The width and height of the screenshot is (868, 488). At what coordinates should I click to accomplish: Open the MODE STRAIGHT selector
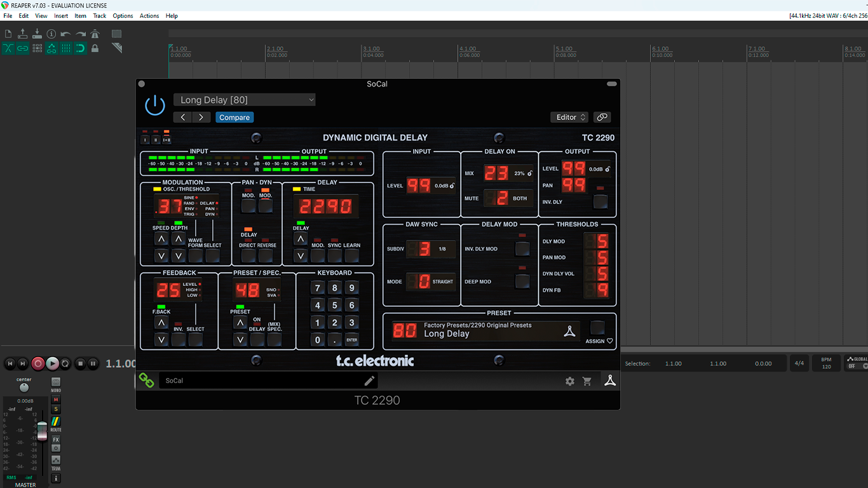click(431, 281)
